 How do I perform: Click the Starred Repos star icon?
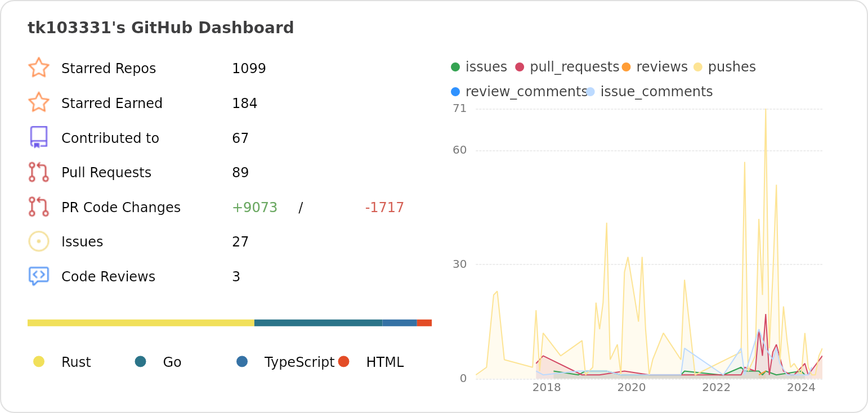[x=39, y=68]
